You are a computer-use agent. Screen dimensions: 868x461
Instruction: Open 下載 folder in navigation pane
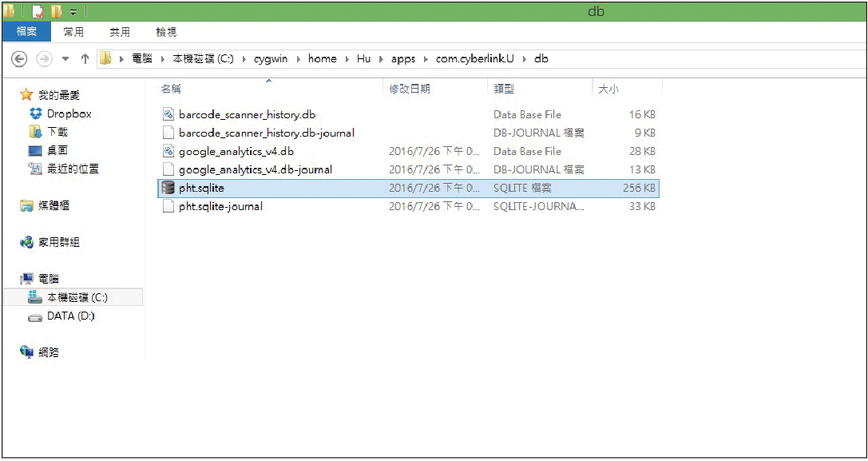point(57,132)
